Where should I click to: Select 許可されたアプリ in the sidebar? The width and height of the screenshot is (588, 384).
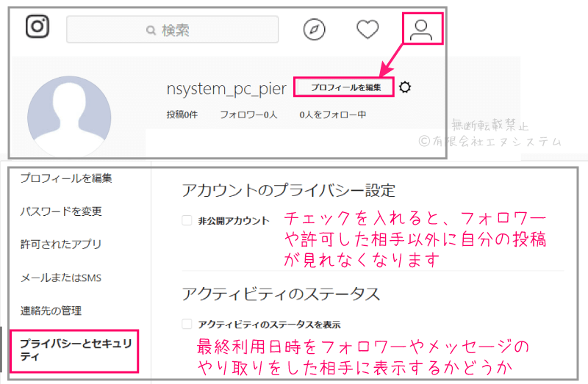61,244
